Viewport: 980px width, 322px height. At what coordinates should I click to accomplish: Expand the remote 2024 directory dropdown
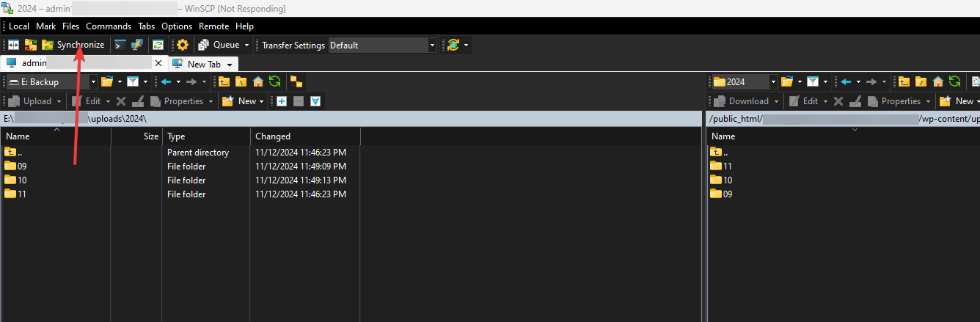coord(773,81)
